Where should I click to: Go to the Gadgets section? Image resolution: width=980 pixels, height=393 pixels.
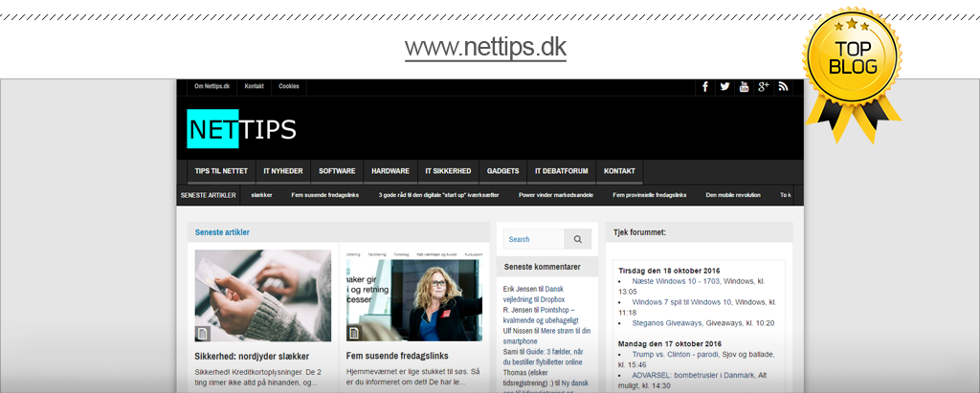pos(502,171)
